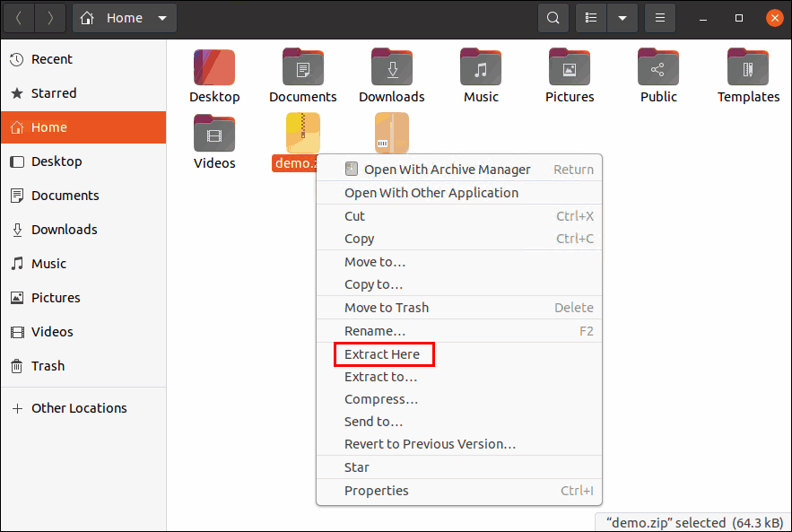The image size is (792, 532).
Task: Select Copy from the context menu
Action: pos(459,239)
